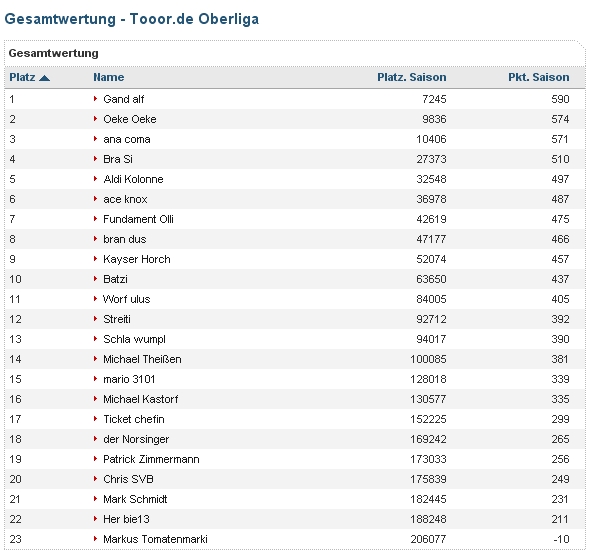
Task: Open Patrick Zimmermann player link
Action: (x=151, y=459)
